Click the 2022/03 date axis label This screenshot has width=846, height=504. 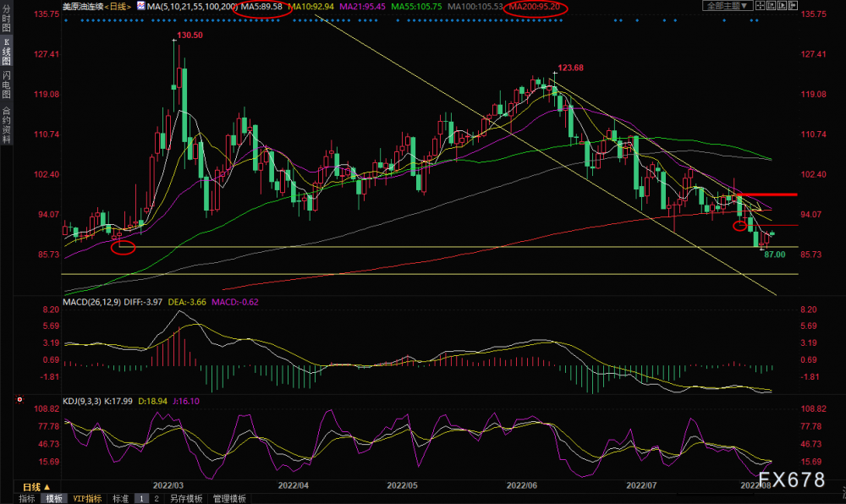168,485
